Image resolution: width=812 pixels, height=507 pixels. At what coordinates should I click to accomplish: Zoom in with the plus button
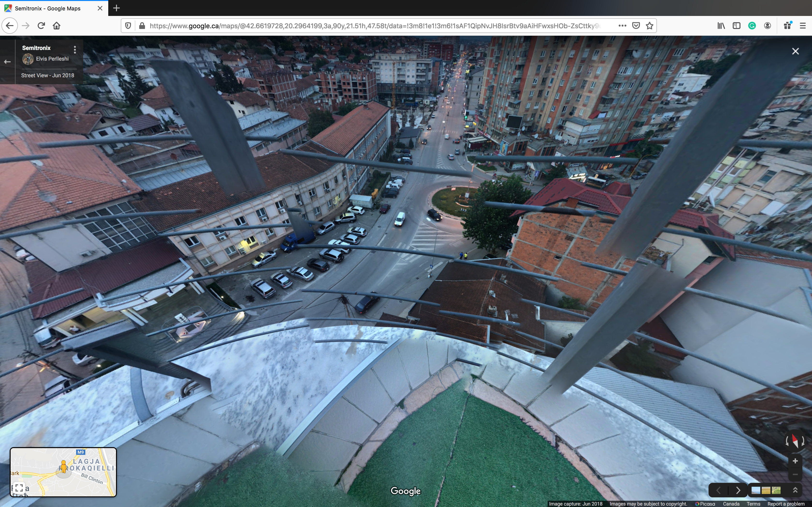[795, 461]
